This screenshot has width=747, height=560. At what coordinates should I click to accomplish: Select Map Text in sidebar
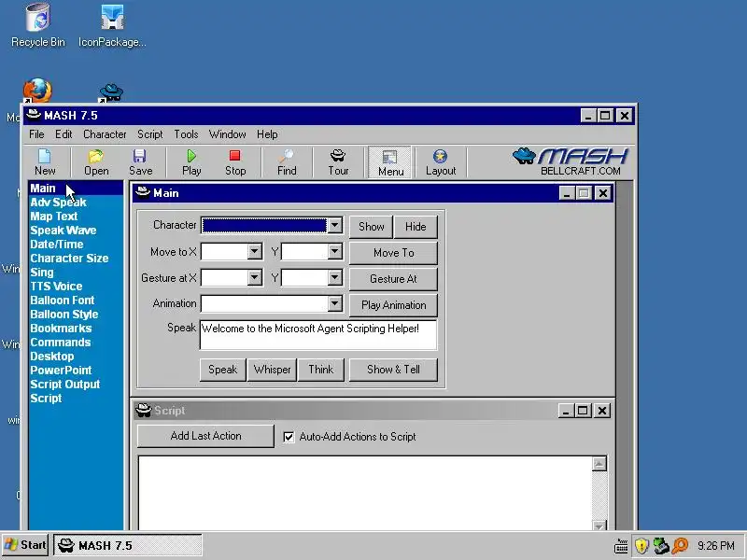pos(54,217)
